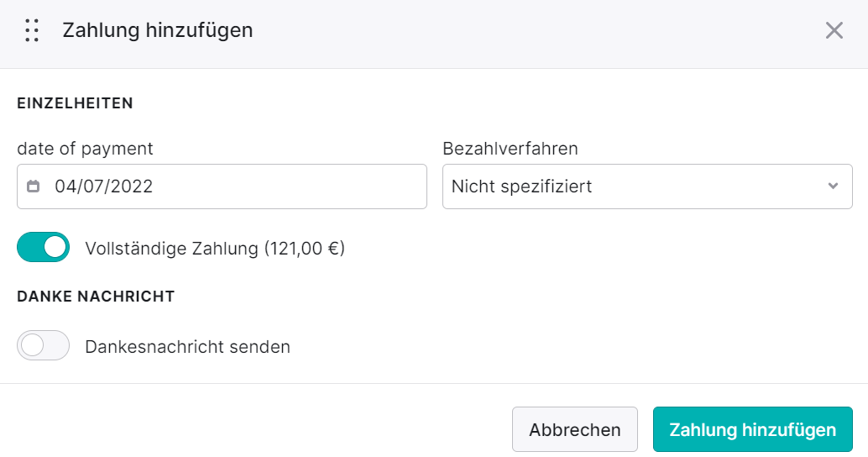Confirm with teal Zahlung hinzufügen button
Viewport: 868px width, 457px height.
tap(752, 429)
